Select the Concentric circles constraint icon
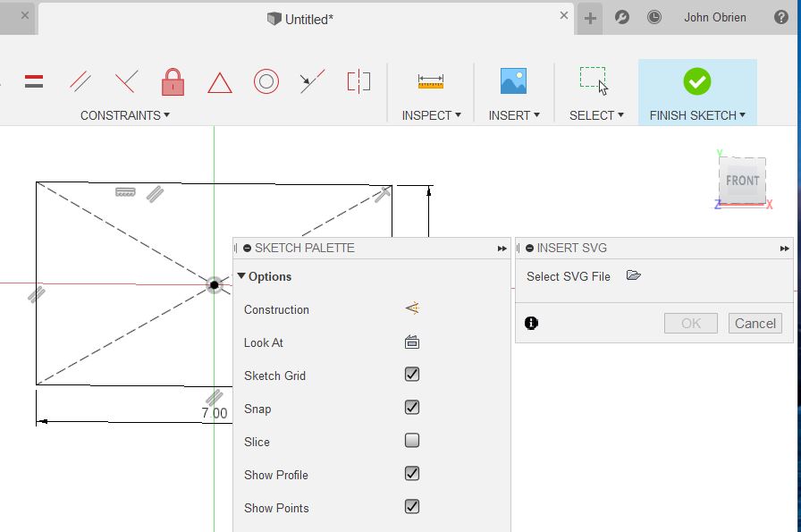 pos(266,81)
